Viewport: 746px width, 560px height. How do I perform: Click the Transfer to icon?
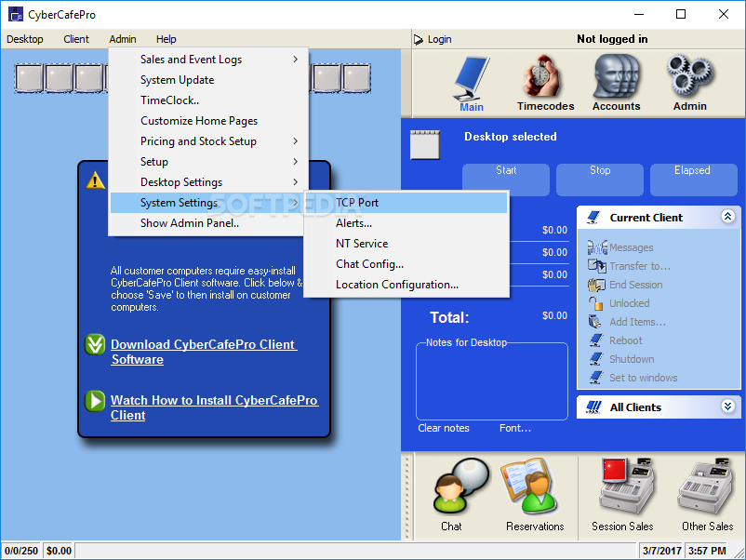pyautogui.click(x=596, y=266)
